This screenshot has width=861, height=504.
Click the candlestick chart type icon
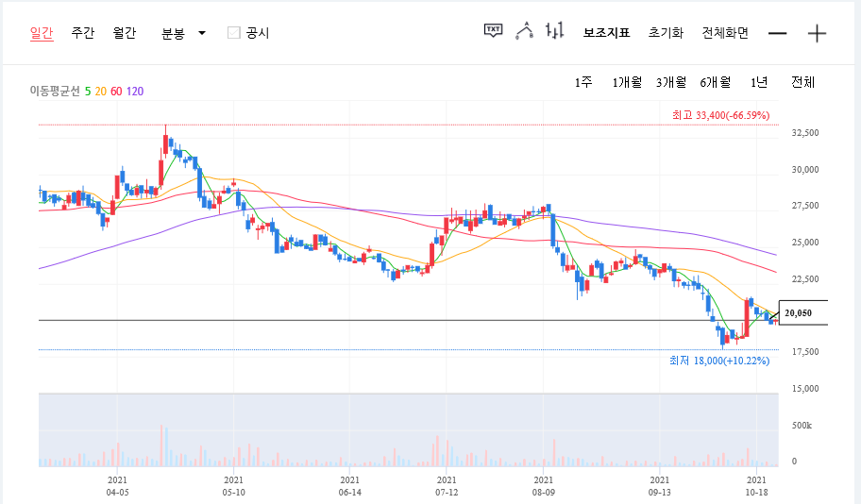pyautogui.click(x=554, y=31)
